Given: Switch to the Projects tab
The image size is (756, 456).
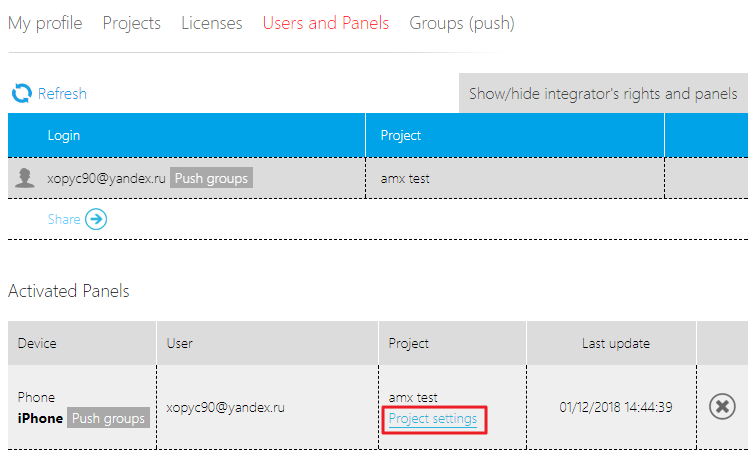Looking at the screenshot, I should (131, 23).
